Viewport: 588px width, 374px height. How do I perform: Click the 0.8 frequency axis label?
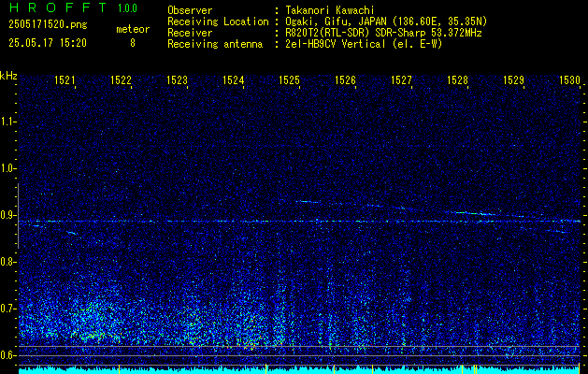[7, 262]
